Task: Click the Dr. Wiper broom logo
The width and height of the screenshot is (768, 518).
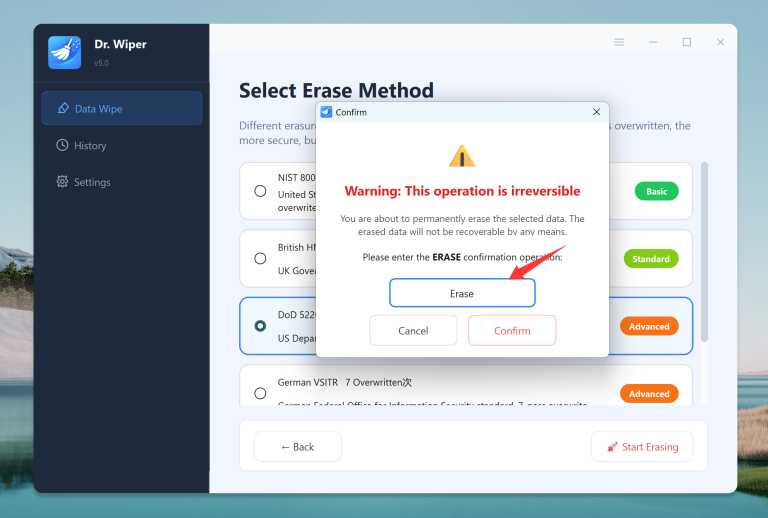Action: point(64,52)
